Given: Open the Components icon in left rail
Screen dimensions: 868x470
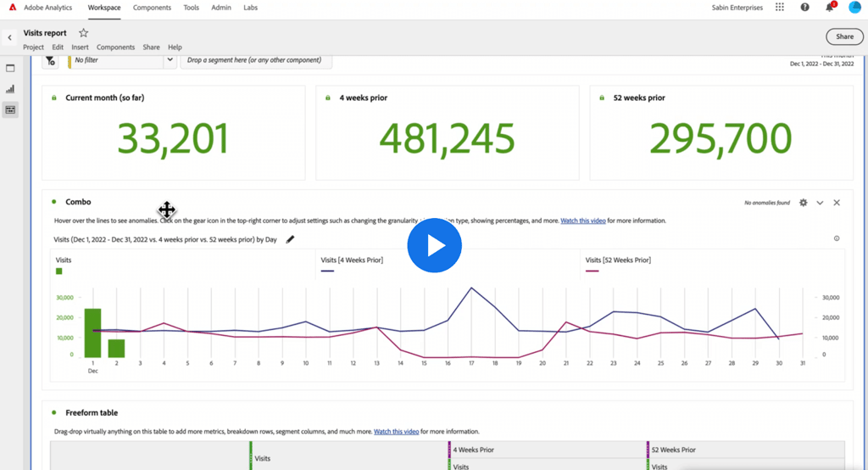Looking at the screenshot, I should tap(10, 109).
